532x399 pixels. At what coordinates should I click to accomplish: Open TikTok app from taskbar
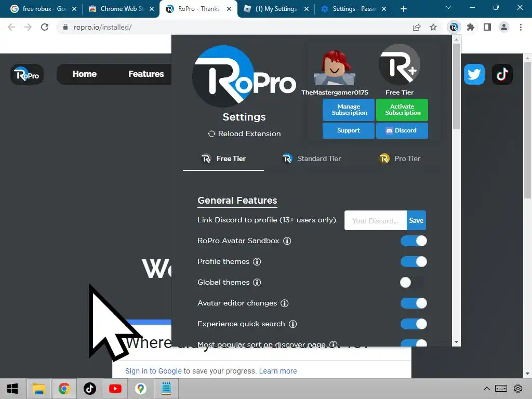[x=89, y=389]
